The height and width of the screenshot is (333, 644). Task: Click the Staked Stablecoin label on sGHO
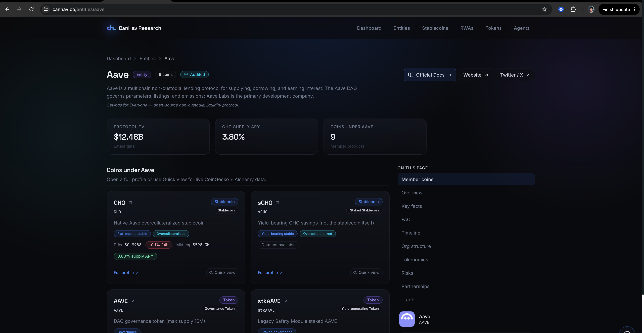(364, 210)
